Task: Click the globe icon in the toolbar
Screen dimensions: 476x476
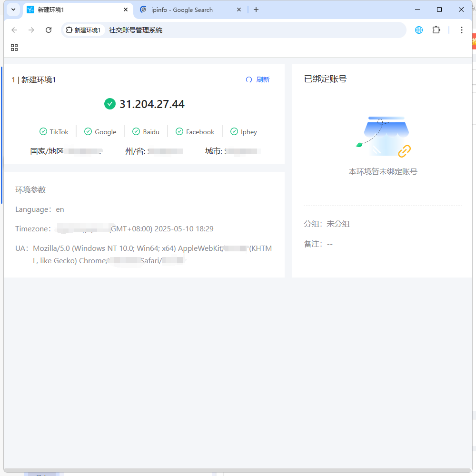Action: click(419, 30)
